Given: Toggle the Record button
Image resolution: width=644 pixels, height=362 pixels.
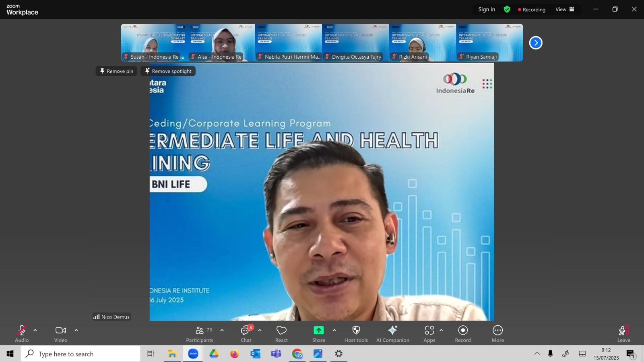Looking at the screenshot, I should click(463, 334).
